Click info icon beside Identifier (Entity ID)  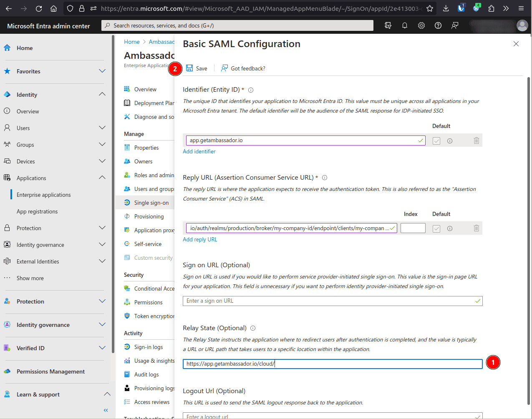[251, 90]
